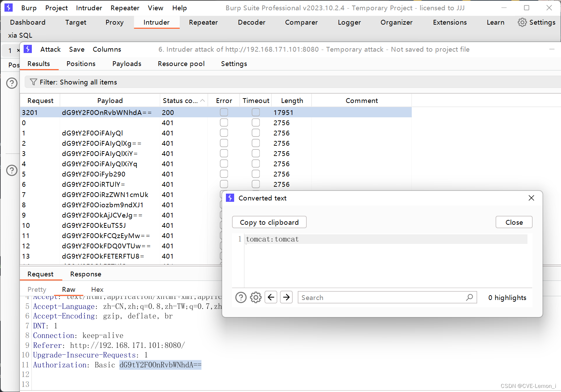Toggle Error checkbox for request 0
This screenshot has width=561, height=392.
(x=224, y=122)
